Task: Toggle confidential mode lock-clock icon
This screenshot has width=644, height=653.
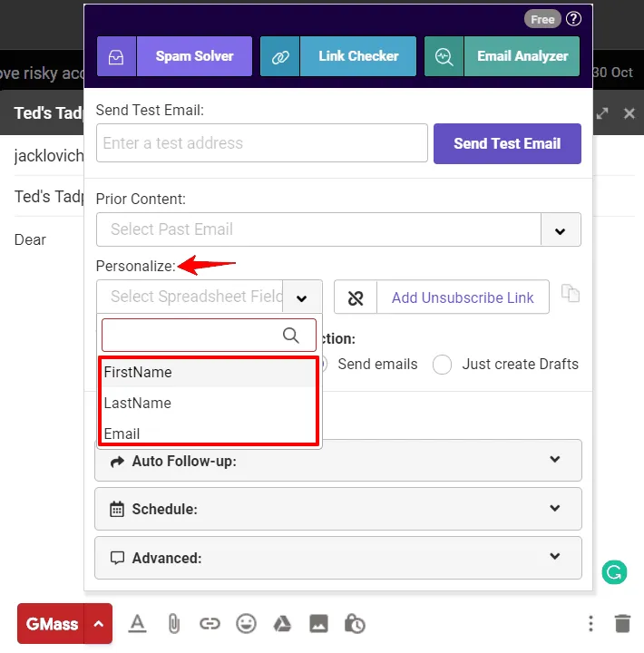Action: [355, 624]
